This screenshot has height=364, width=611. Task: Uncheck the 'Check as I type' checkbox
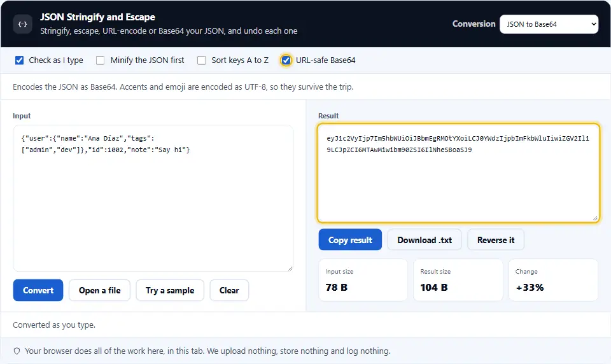click(19, 60)
